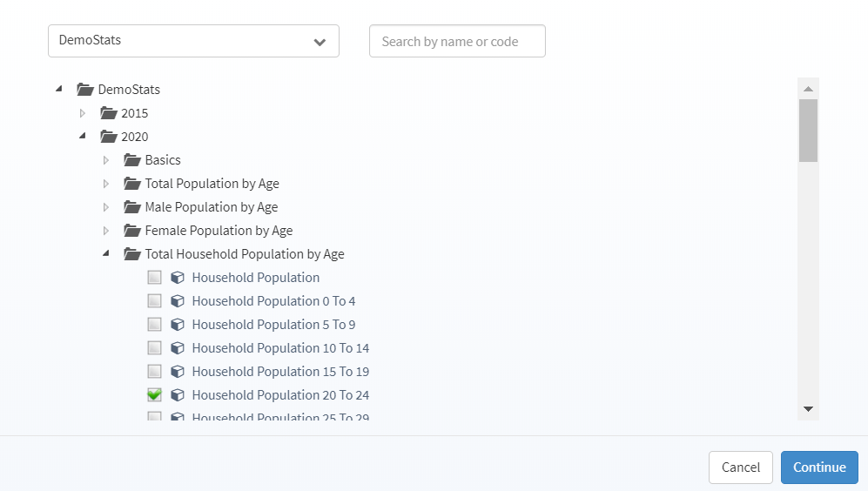Viewport: 868px width, 491px height.
Task: Click the Search by name or code field
Action: point(457,41)
